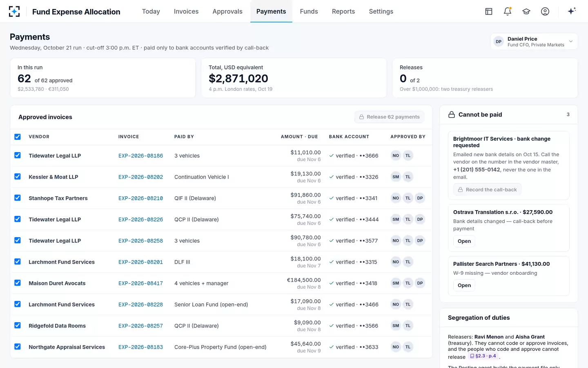Click NO avatar on EXP-2026-08228 row
Image resolution: width=588 pixels, height=368 pixels.
[x=396, y=304]
